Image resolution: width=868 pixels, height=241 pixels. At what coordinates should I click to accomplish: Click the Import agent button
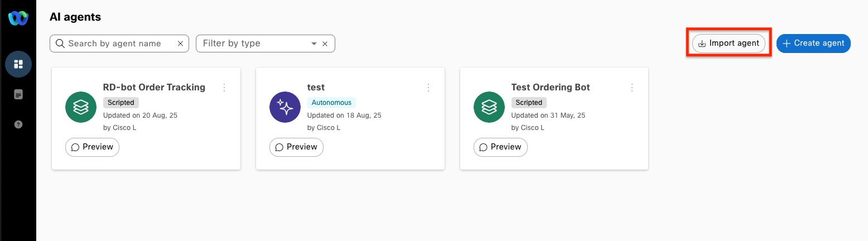click(729, 44)
